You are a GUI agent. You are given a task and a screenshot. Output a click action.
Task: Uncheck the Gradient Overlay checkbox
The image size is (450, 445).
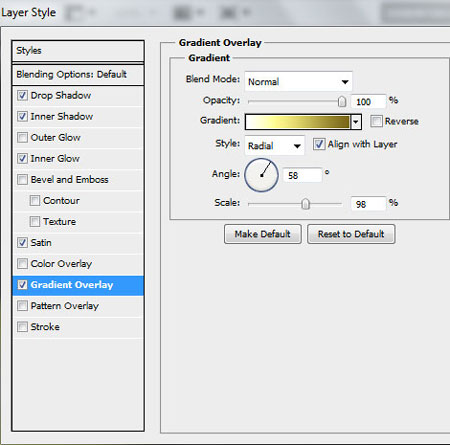point(22,285)
